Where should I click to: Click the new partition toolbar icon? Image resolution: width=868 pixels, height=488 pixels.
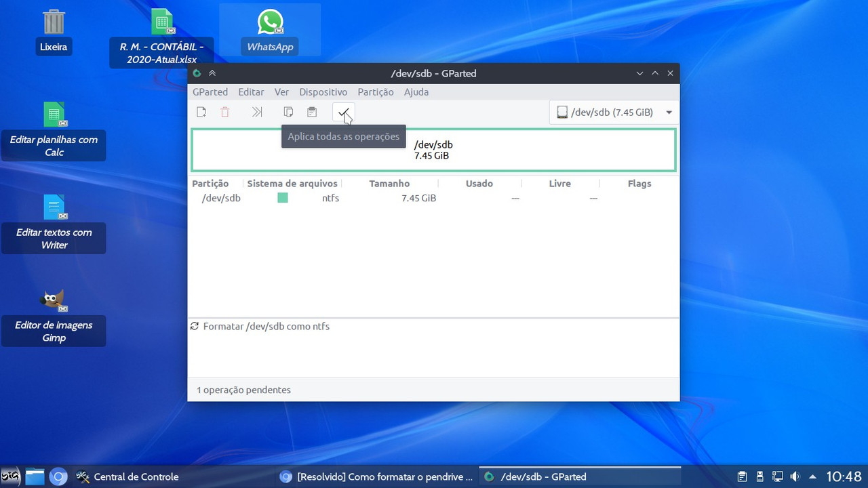(x=201, y=113)
